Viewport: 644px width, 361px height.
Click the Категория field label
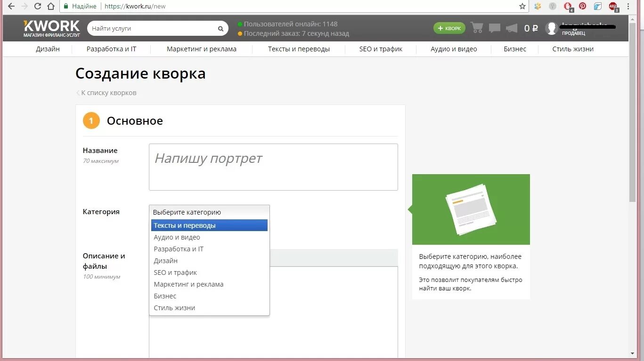tap(101, 212)
